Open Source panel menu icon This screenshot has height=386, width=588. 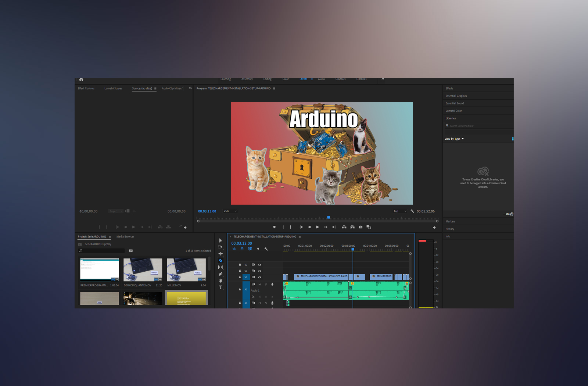(x=155, y=89)
